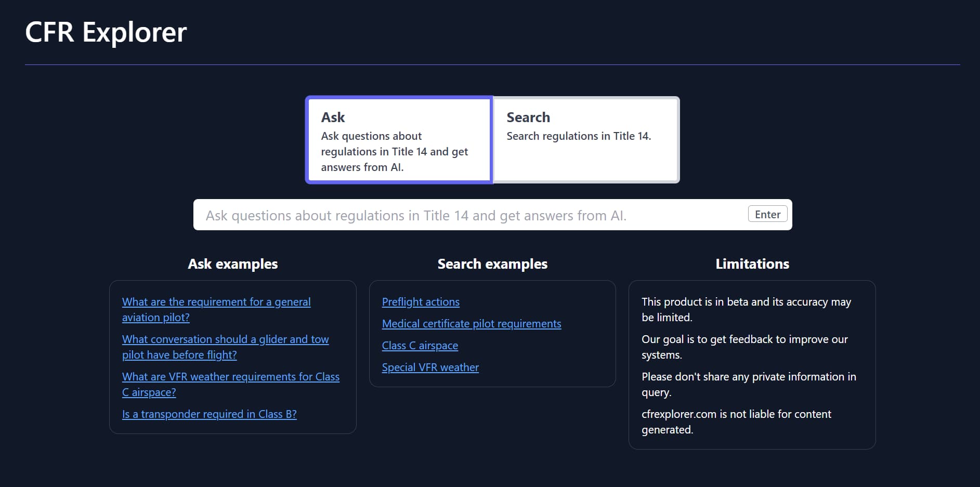The width and height of the screenshot is (980, 487).
Task: Open the Special VFR weather search example
Action: tap(430, 367)
